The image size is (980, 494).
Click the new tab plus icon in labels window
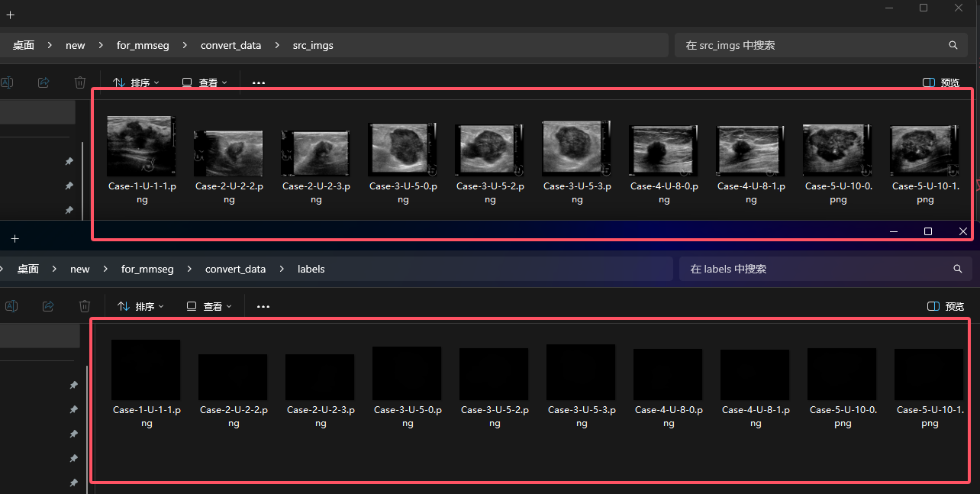tap(15, 239)
